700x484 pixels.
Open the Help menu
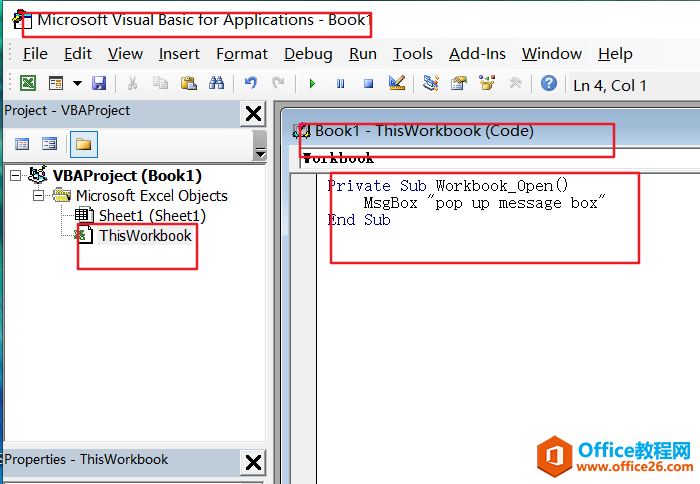(615, 54)
